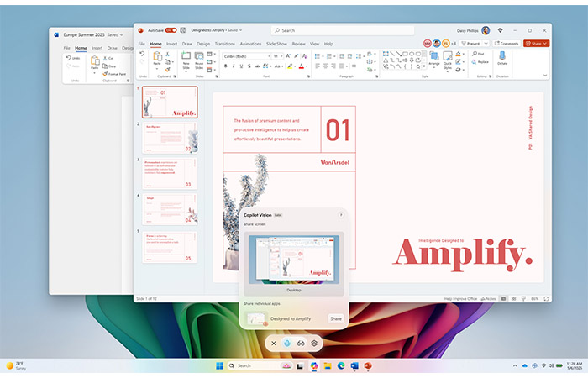This screenshot has width=588, height=378.
Task: Switch to the Animations tab
Action: (x=250, y=44)
